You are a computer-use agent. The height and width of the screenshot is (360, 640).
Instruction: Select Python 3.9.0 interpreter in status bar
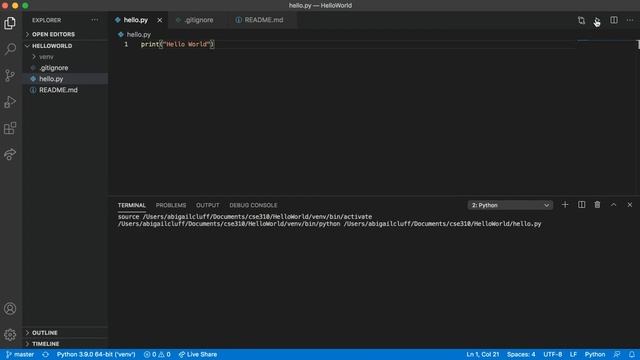96,354
